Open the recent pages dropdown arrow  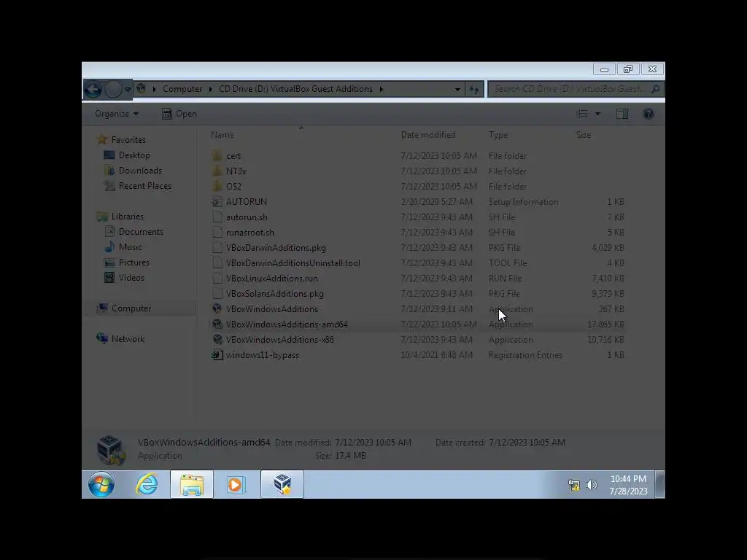(128, 89)
